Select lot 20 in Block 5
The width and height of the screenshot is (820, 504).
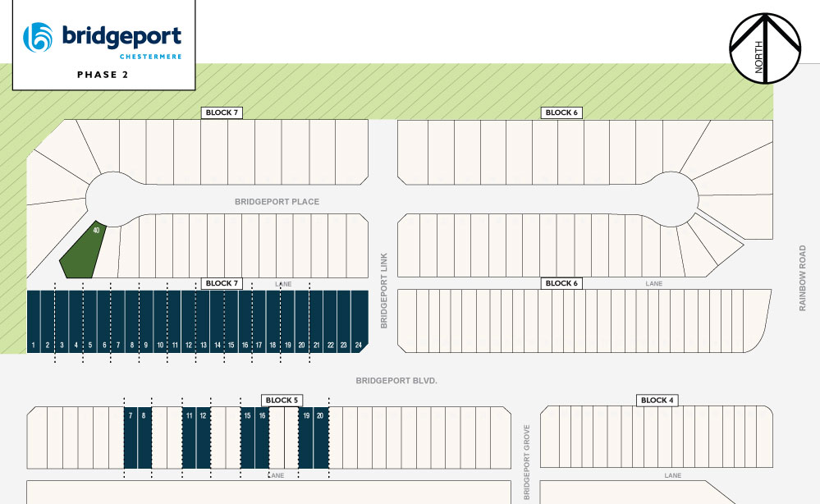pyautogui.click(x=321, y=438)
